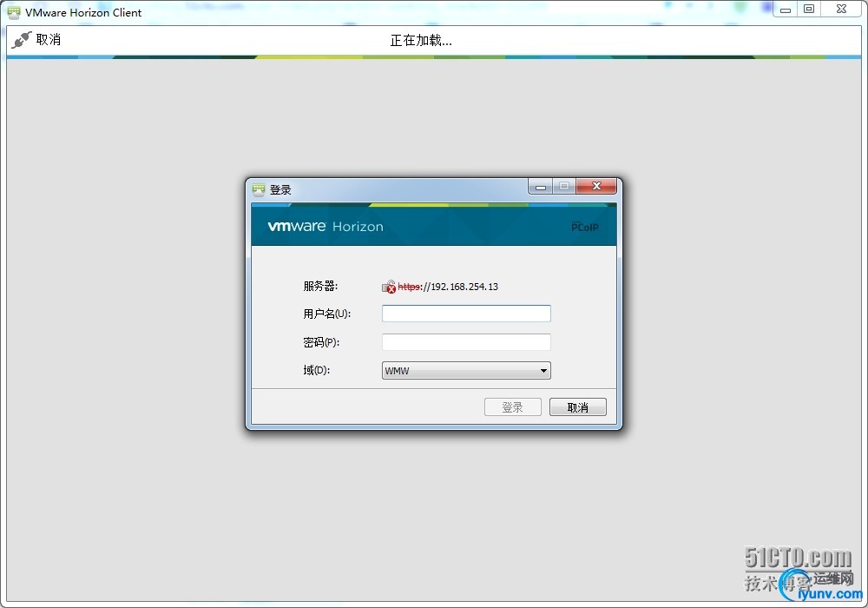The image size is (868, 608).
Task: Click the login dialog's title bar icon
Action: pyautogui.click(x=259, y=190)
